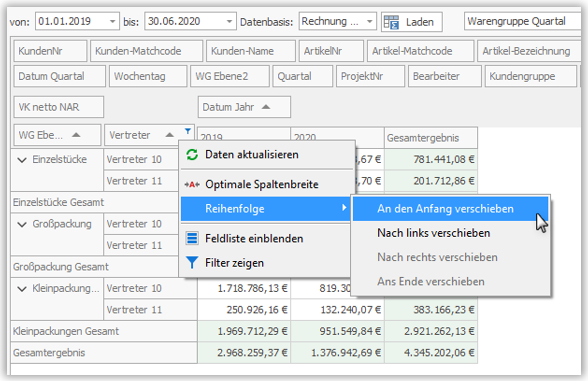This screenshot has width=588, height=381.
Task: Toggle sort arrow on WG Ebe... field
Action: pyautogui.click(x=76, y=135)
